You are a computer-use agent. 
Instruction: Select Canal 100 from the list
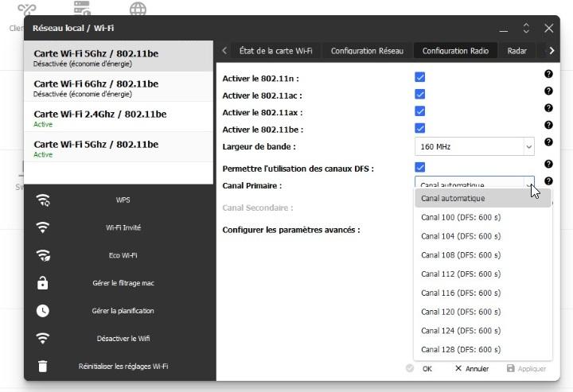(461, 217)
